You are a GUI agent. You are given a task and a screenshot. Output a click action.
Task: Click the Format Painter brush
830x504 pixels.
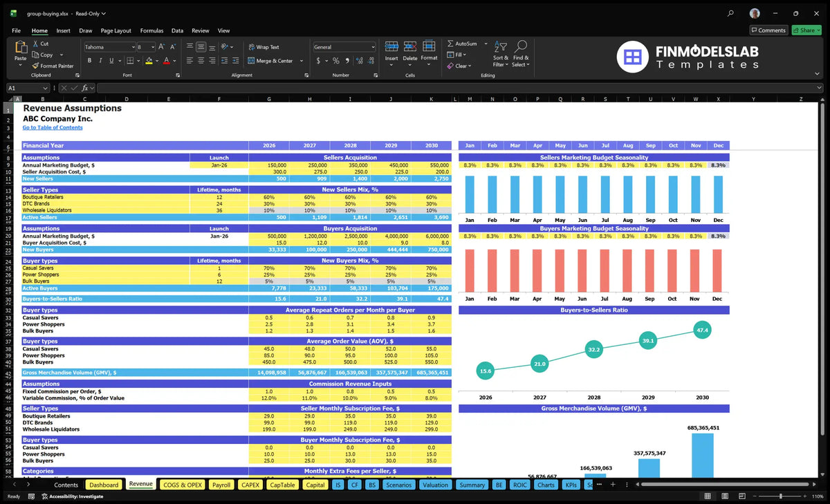pyautogui.click(x=35, y=66)
